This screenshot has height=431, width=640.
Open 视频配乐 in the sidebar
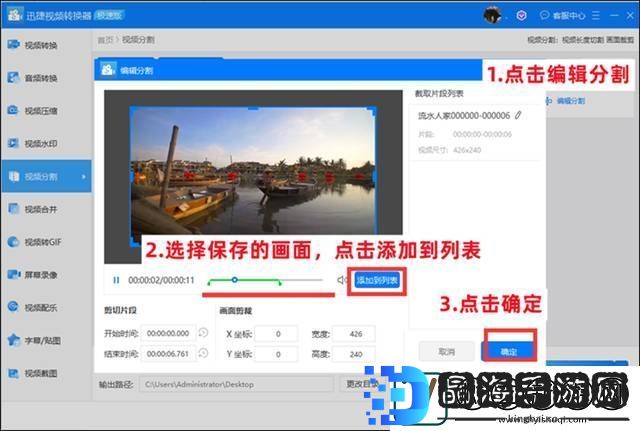tap(41, 307)
